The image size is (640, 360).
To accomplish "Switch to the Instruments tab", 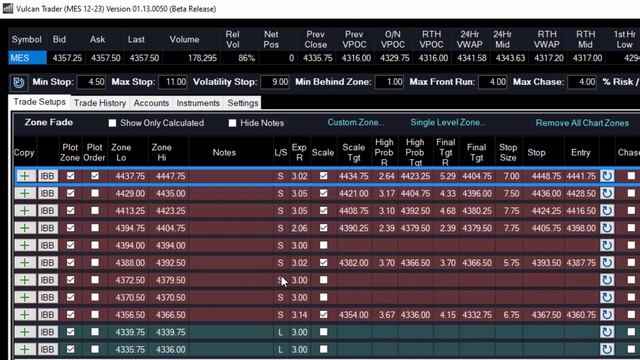I will (x=198, y=103).
